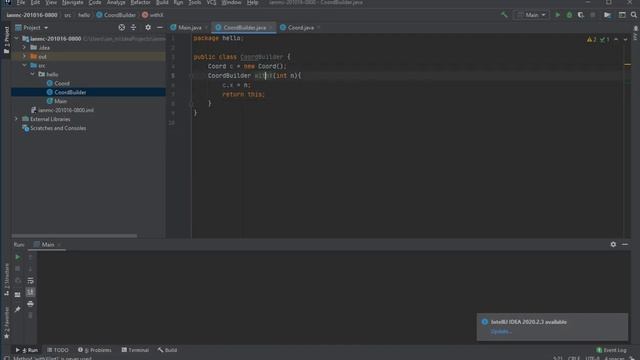Open the Terminal tool window tab
Screen dimensions: 640x360
135,350
